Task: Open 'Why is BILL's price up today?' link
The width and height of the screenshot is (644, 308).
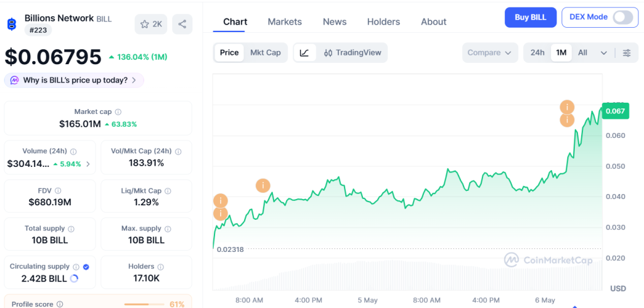Action: coord(74,80)
